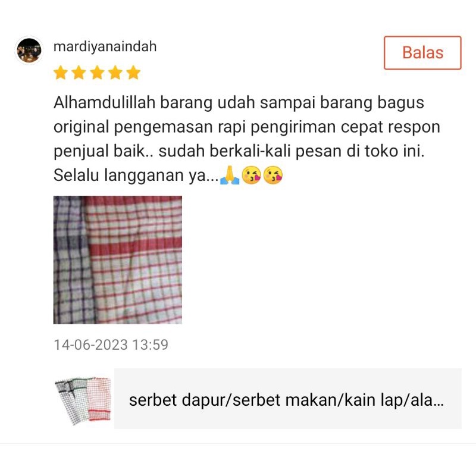Click the last kissing face emoji

tap(273, 175)
